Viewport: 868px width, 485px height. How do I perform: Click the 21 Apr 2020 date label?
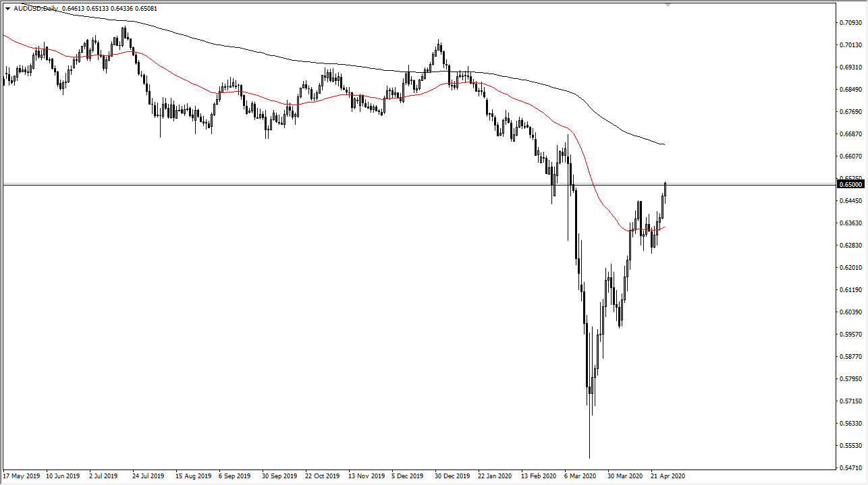coord(668,476)
